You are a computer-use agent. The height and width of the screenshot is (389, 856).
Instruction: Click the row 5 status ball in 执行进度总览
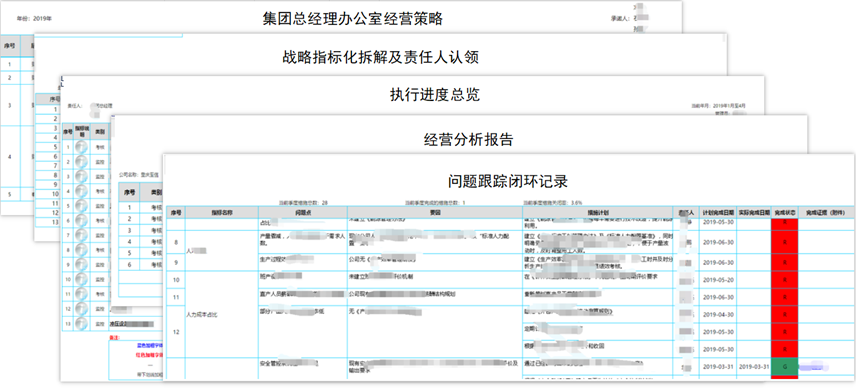pyautogui.click(x=81, y=206)
